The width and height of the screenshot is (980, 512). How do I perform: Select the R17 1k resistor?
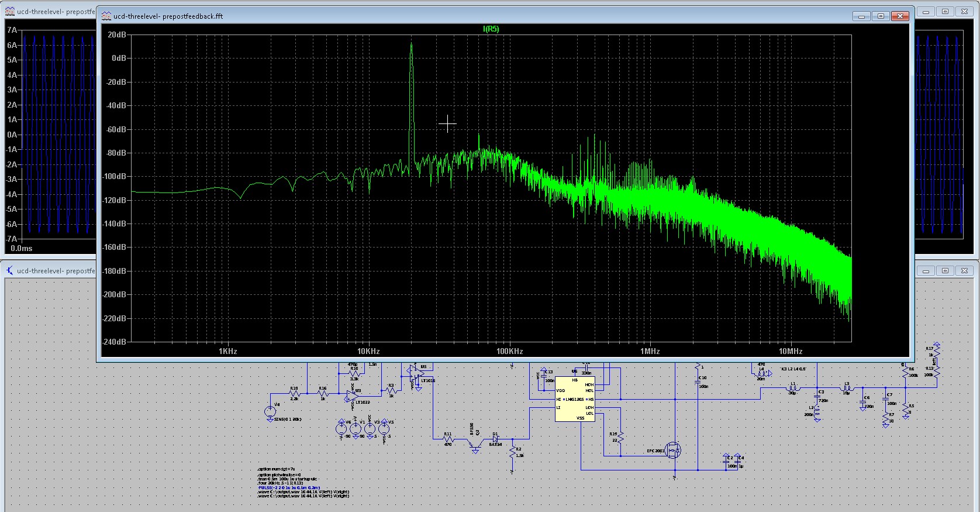[937, 352]
